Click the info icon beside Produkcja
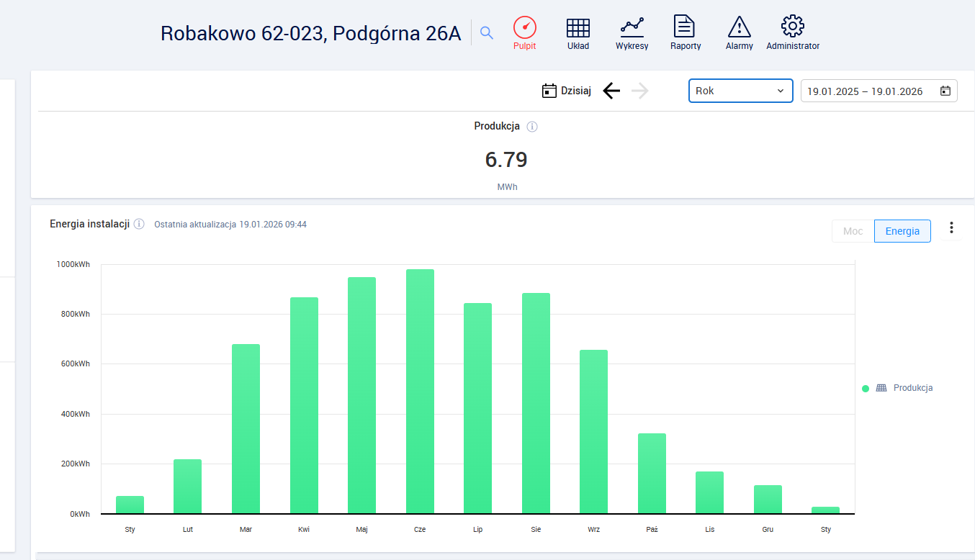975x560 pixels. (x=532, y=127)
